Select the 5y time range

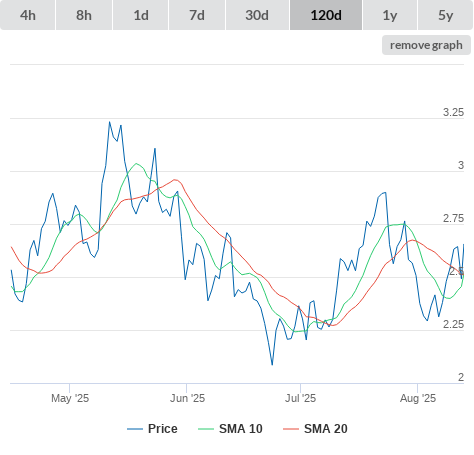446,15
